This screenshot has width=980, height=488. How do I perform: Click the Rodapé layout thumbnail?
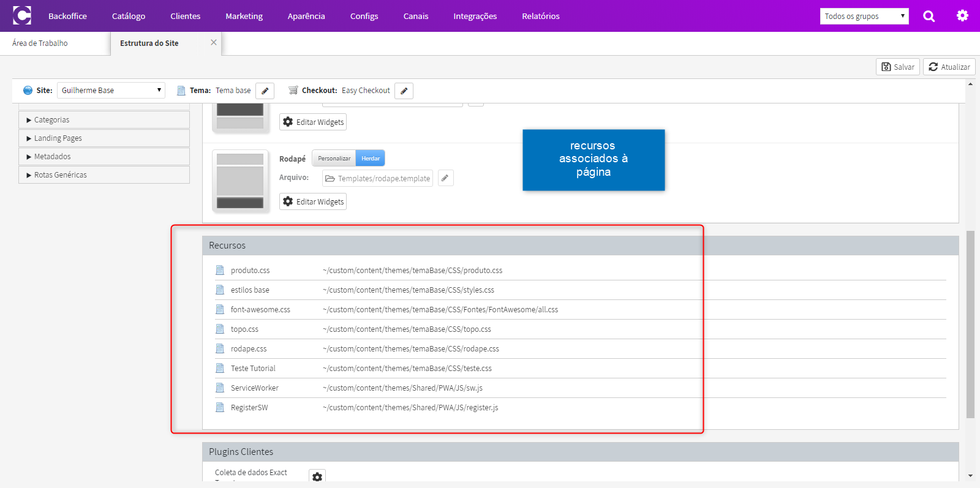240,181
